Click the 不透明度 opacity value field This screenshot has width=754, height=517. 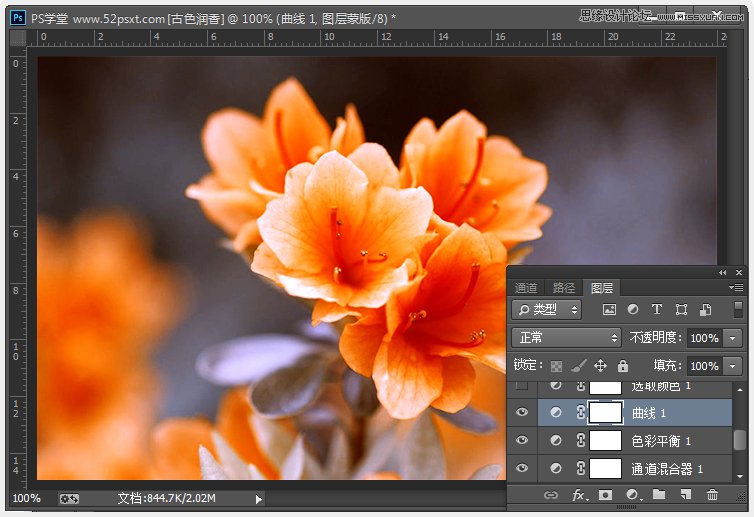tap(704, 338)
